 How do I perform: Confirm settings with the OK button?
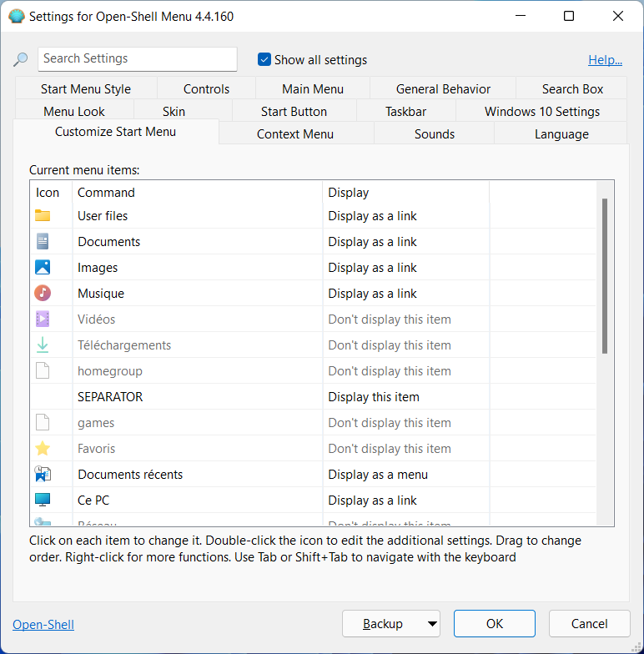point(494,624)
